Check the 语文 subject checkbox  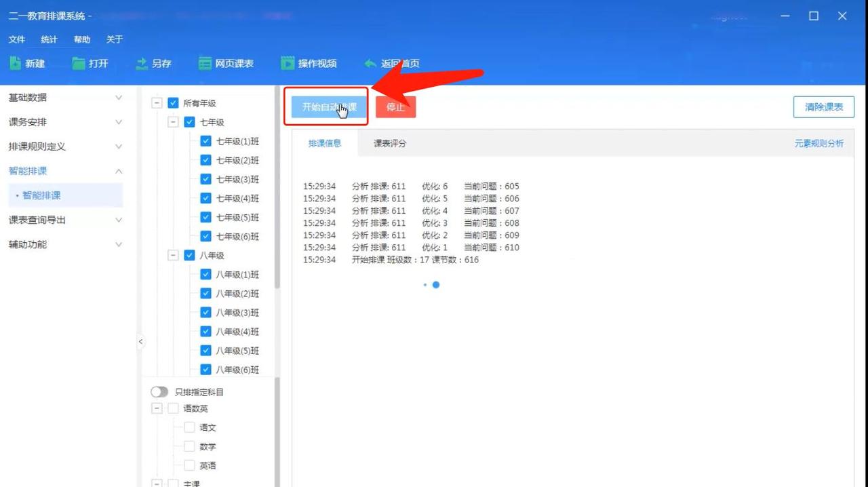pos(189,427)
